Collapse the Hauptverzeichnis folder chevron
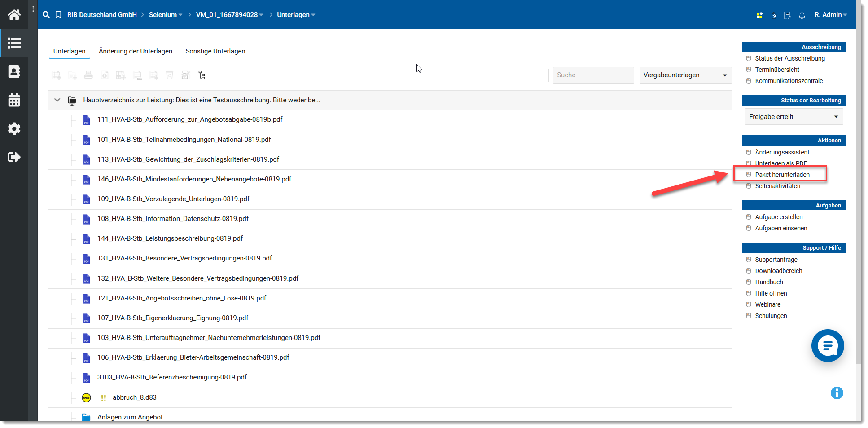This screenshot has height=428, width=868. pos(57,100)
